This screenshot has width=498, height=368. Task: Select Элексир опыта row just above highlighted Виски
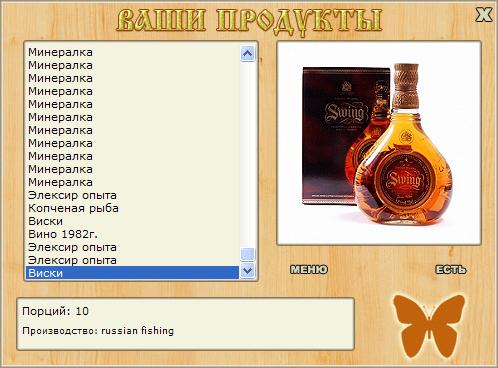point(132,260)
